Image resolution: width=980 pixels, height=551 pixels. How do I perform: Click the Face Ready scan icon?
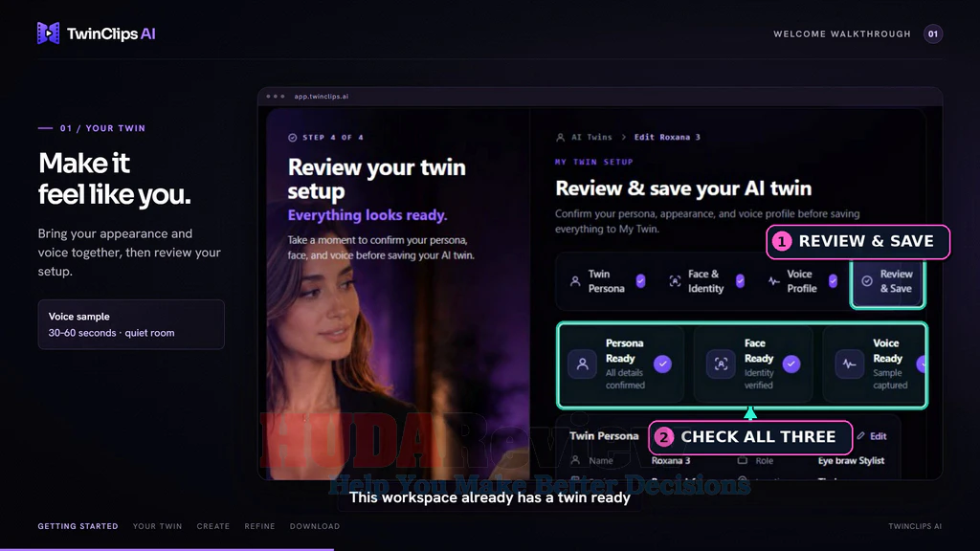(721, 364)
